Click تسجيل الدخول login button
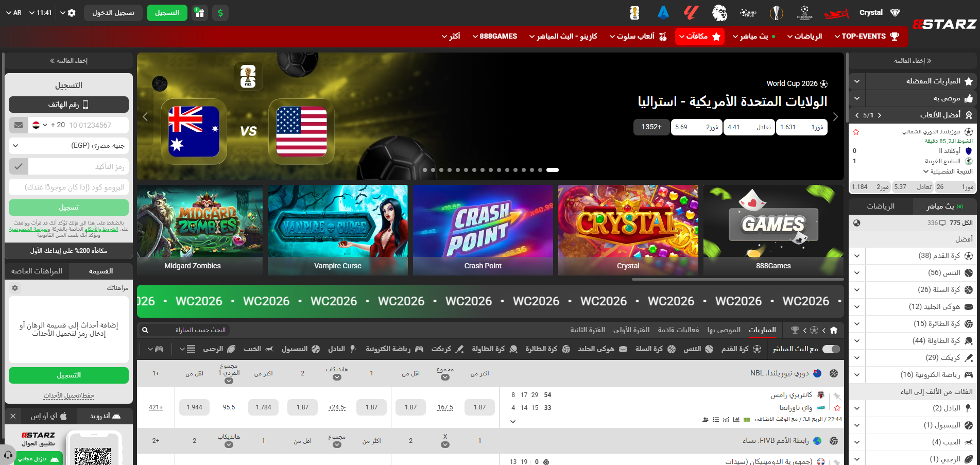Image resolution: width=980 pixels, height=465 pixels. click(x=113, y=13)
